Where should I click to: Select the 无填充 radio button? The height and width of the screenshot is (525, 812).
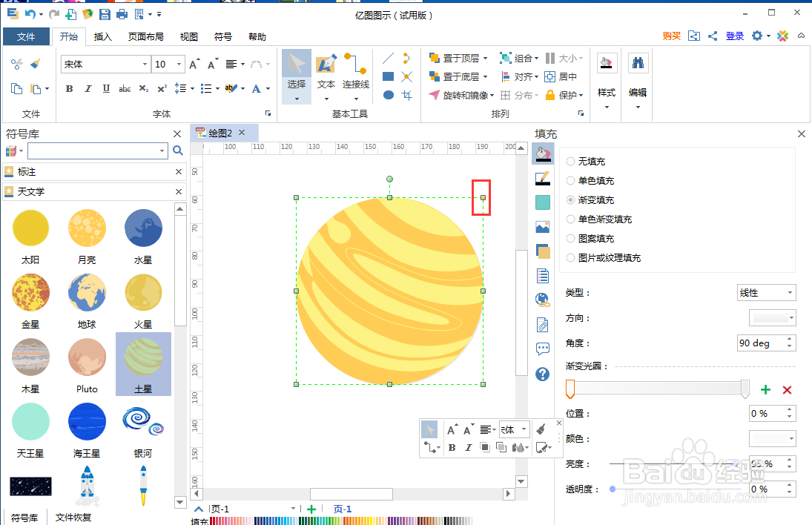click(x=570, y=160)
